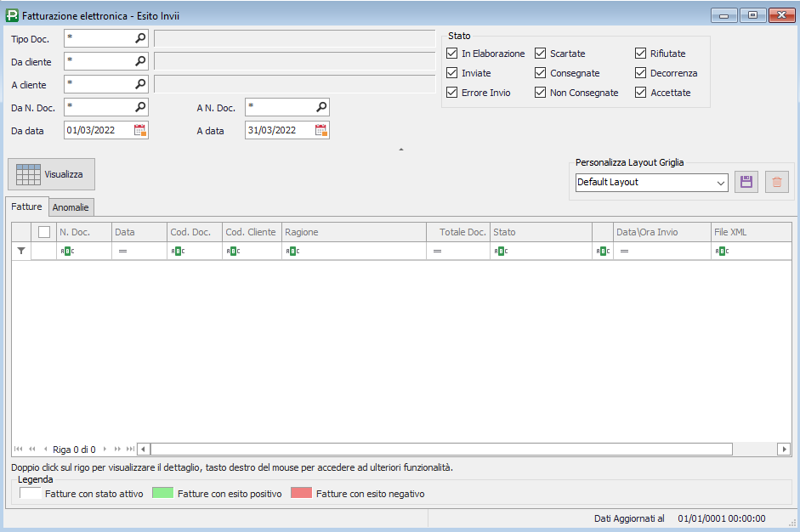Disable the Accettate status checkbox
The image size is (800, 532).
tap(641, 93)
